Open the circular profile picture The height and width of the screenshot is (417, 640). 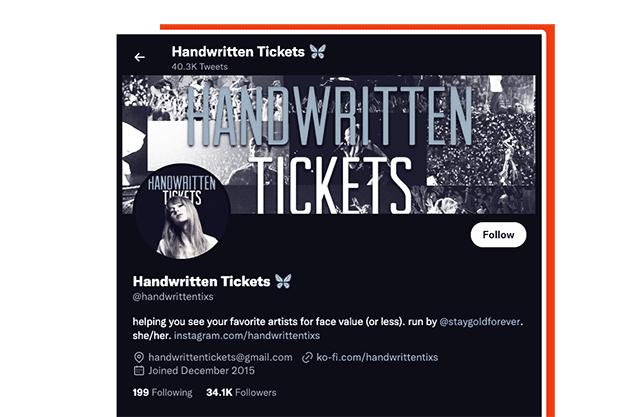(x=182, y=211)
